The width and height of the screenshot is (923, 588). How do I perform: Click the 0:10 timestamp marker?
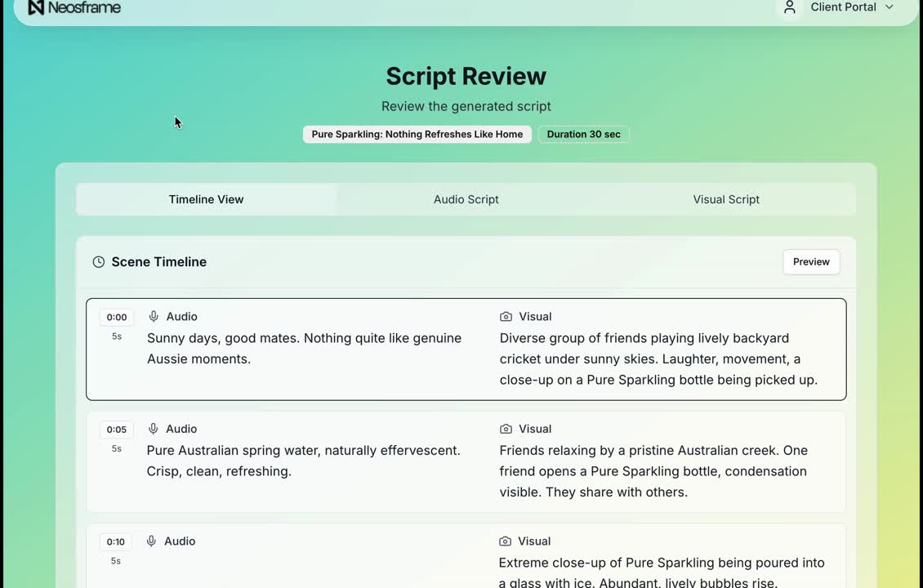pyautogui.click(x=116, y=542)
